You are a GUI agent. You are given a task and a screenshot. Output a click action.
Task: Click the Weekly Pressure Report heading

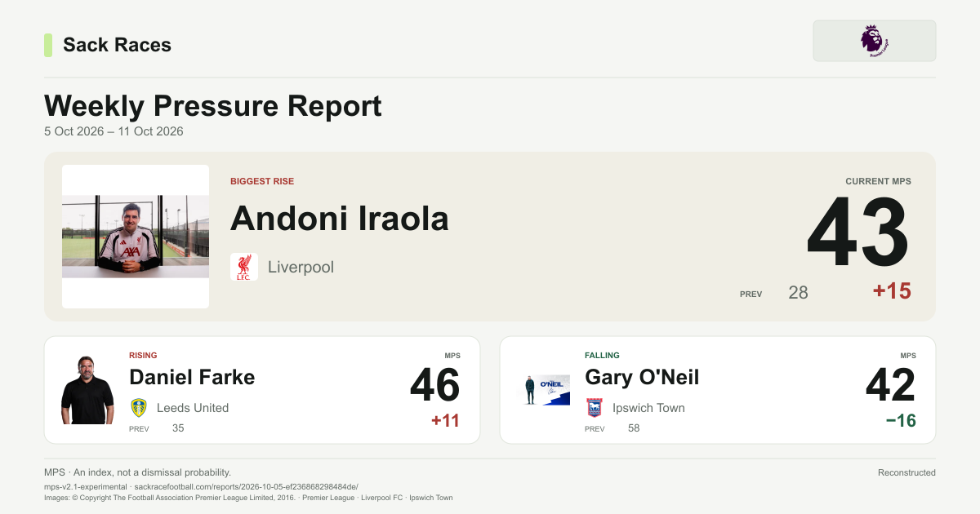[212, 106]
